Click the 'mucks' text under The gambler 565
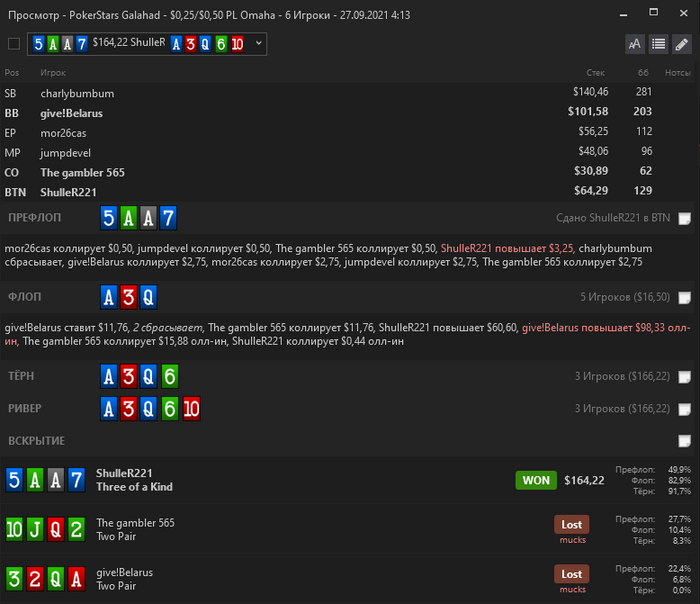 [572, 540]
